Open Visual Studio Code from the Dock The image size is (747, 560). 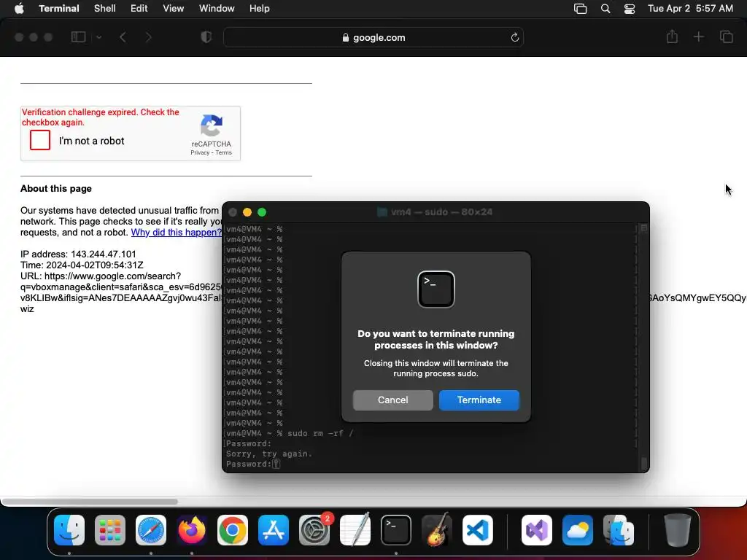coord(478,530)
